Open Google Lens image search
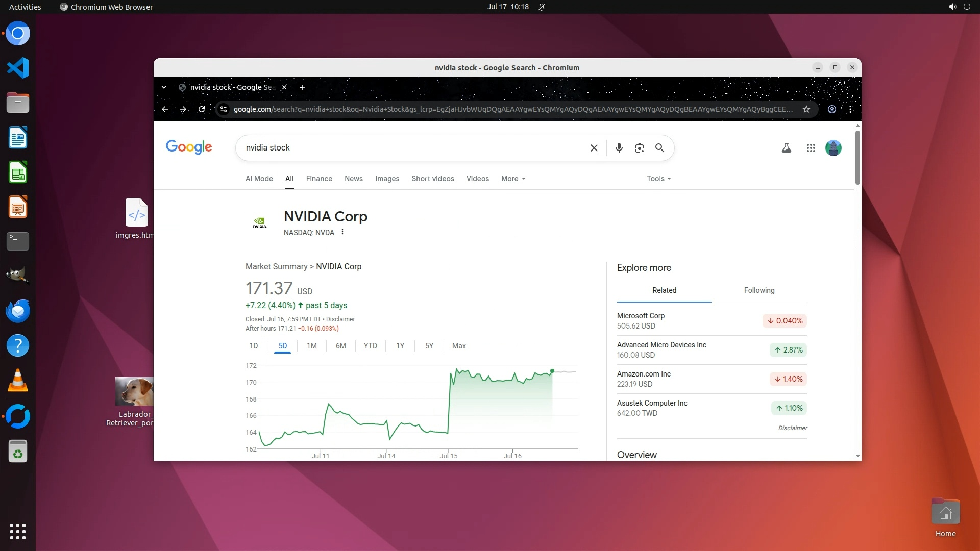The image size is (980, 551). (639, 148)
